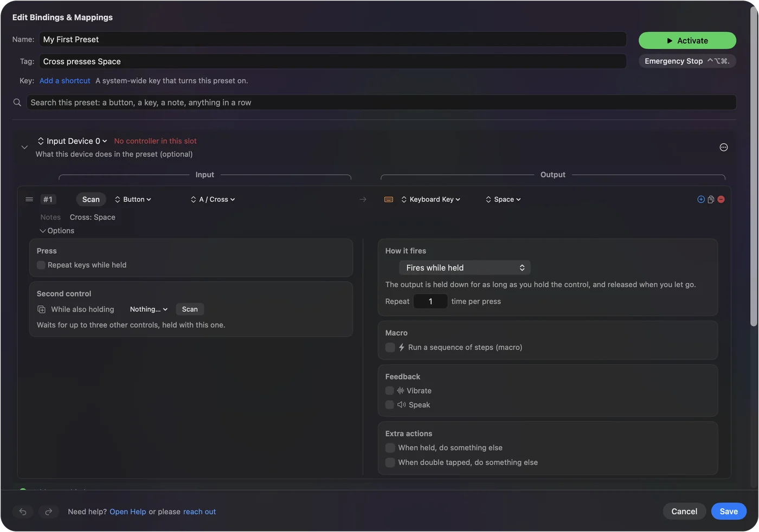The height and width of the screenshot is (532, 759).
Task: Check When double tapped, do something else
Action: pos(390,462)
